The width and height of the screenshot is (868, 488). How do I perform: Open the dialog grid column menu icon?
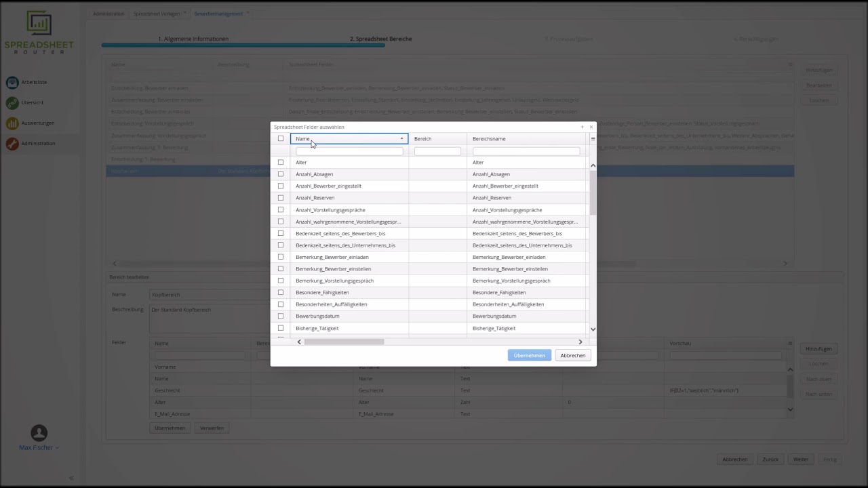[593, 139]
